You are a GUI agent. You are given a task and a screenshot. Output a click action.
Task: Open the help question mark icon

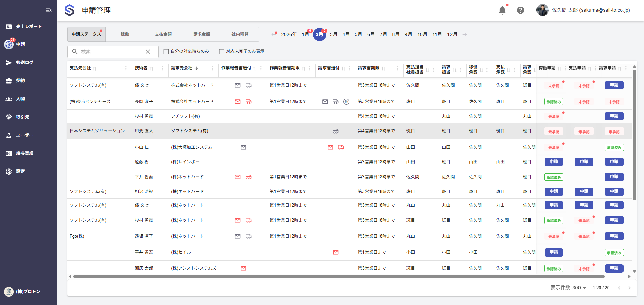pyautogui.click(x=520, y=10)
